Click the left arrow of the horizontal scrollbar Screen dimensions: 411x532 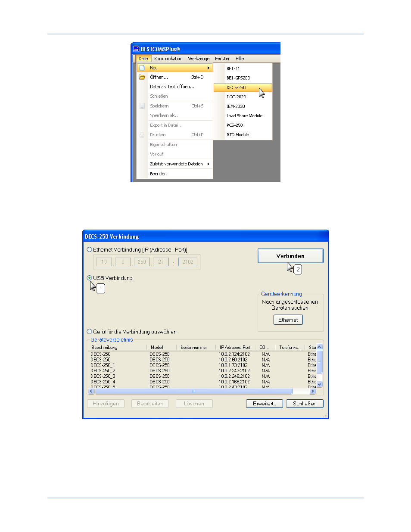91,391
